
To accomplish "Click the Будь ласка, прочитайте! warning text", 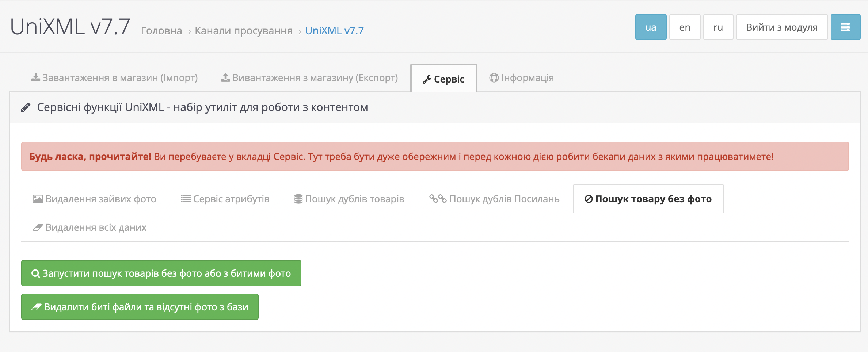I will click(x=90, y=157).
